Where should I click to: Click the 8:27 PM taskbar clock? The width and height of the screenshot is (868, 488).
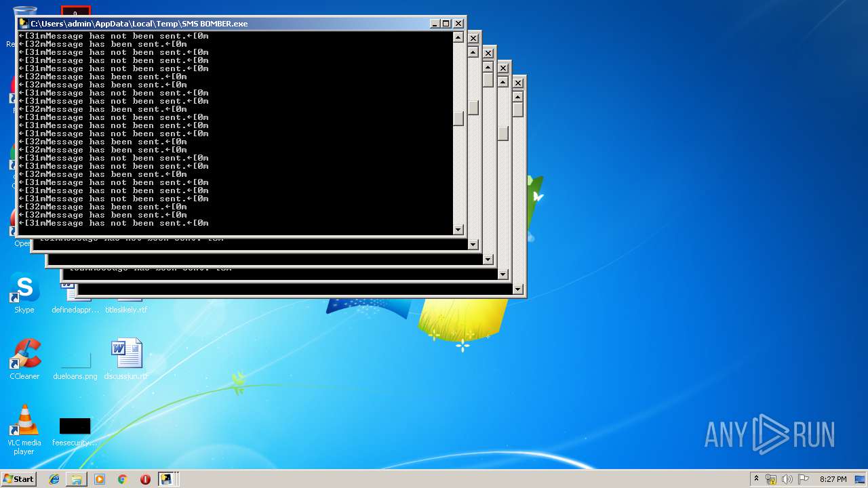coord(833,479)
